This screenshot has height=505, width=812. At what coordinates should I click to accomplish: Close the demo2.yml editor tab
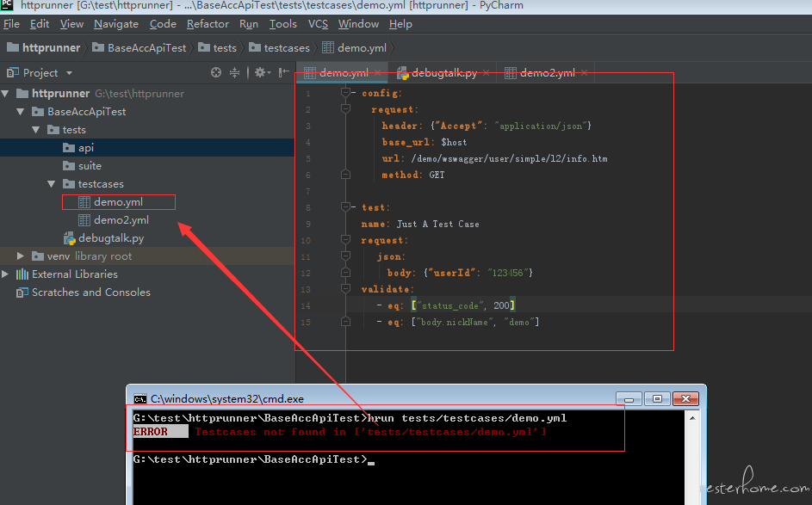click(x=584, y=73)
